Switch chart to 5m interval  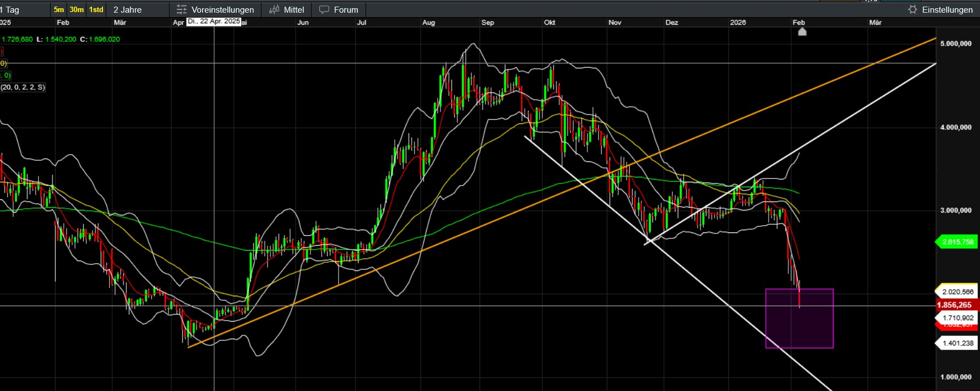coord(59,10)
